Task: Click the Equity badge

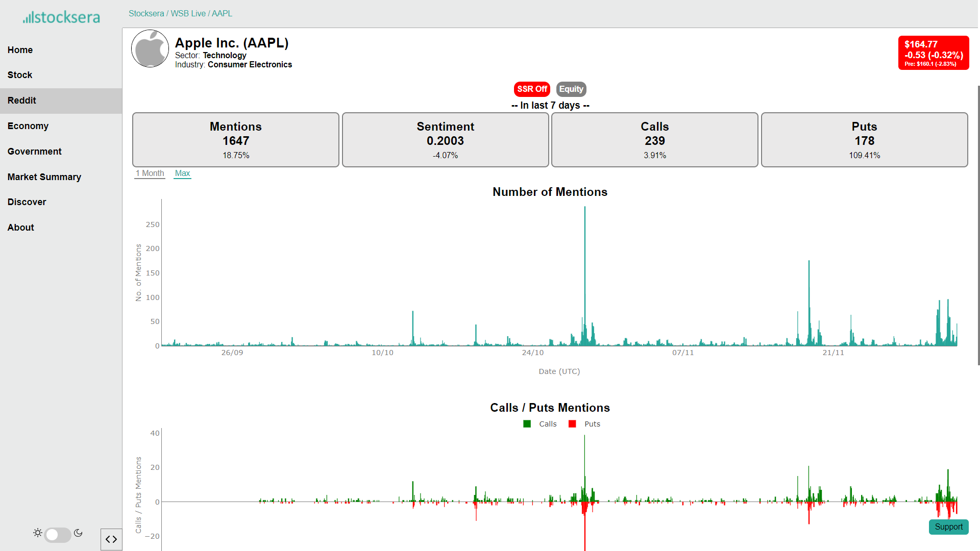Action: tap(571, 89)
